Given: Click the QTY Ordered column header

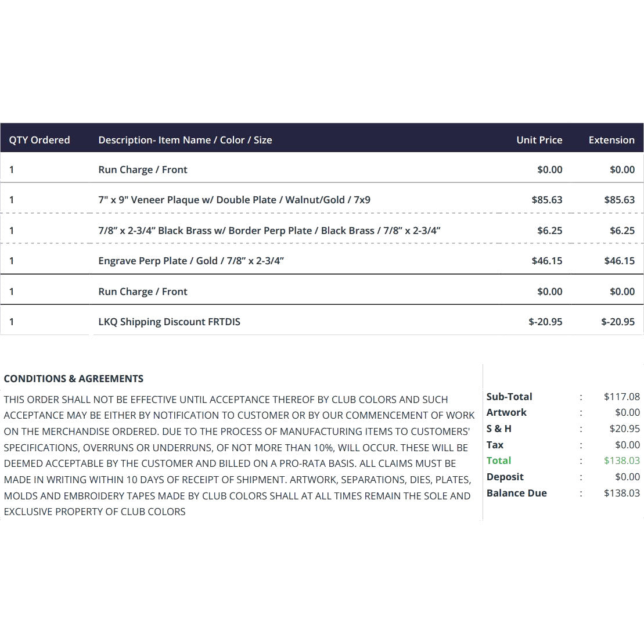Looking at the screenshot, I should [39, 140].
